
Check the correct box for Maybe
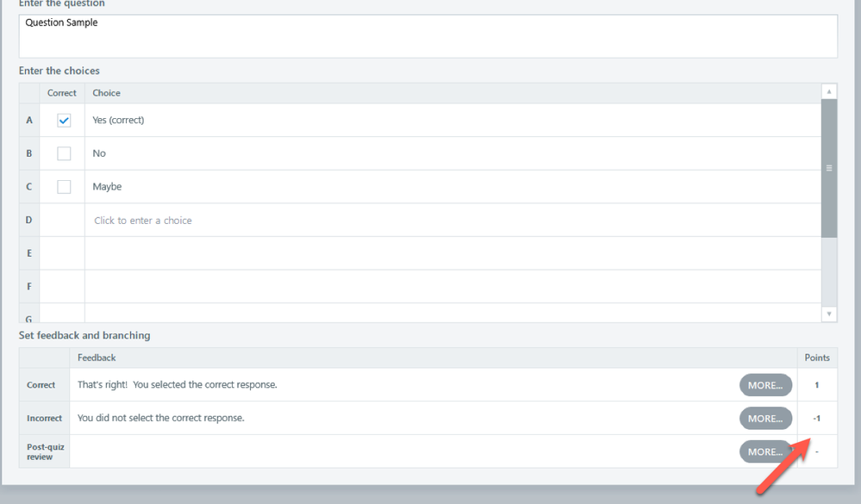(64, 187)
